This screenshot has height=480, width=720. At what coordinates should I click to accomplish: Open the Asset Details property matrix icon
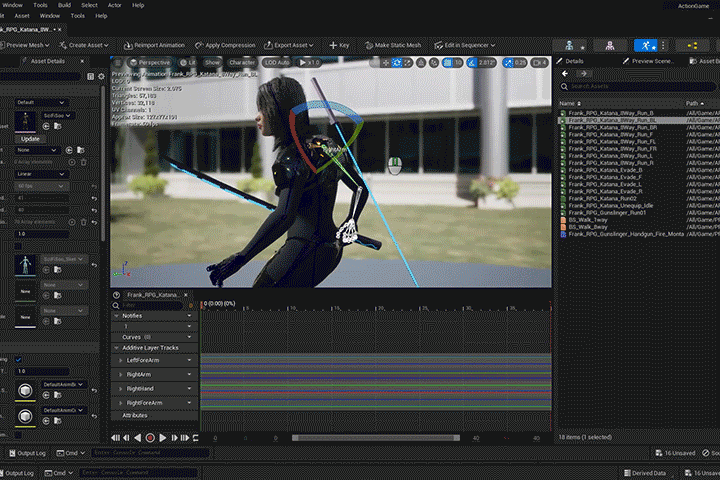90,76
